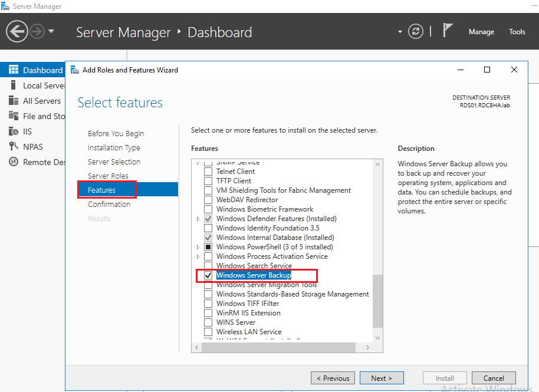Viewport: 539px width, 392px height.
Task: Expand Windows Process Activation Service node
Action: click(x=199, y=256)
